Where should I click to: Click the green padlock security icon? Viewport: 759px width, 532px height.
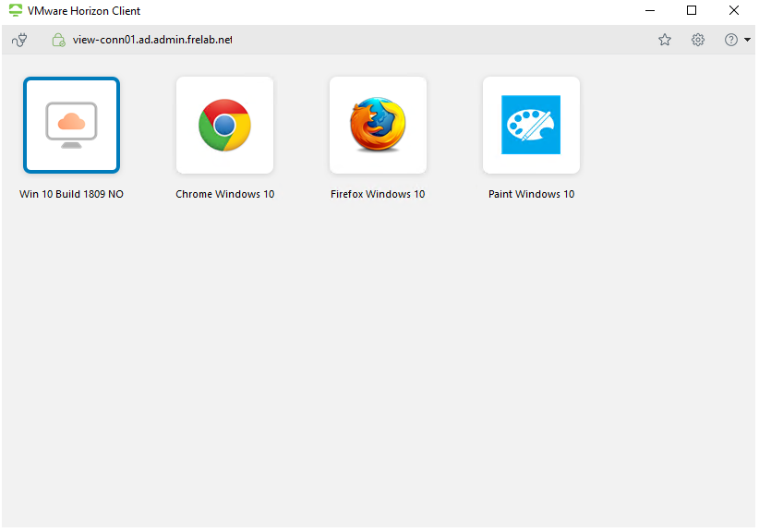[x=58, y=40]
